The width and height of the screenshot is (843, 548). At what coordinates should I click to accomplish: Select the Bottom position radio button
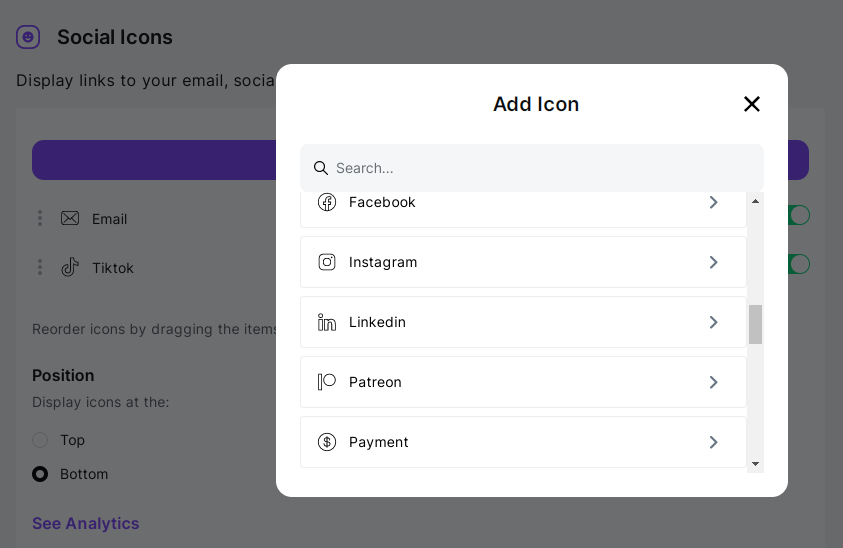40,474
